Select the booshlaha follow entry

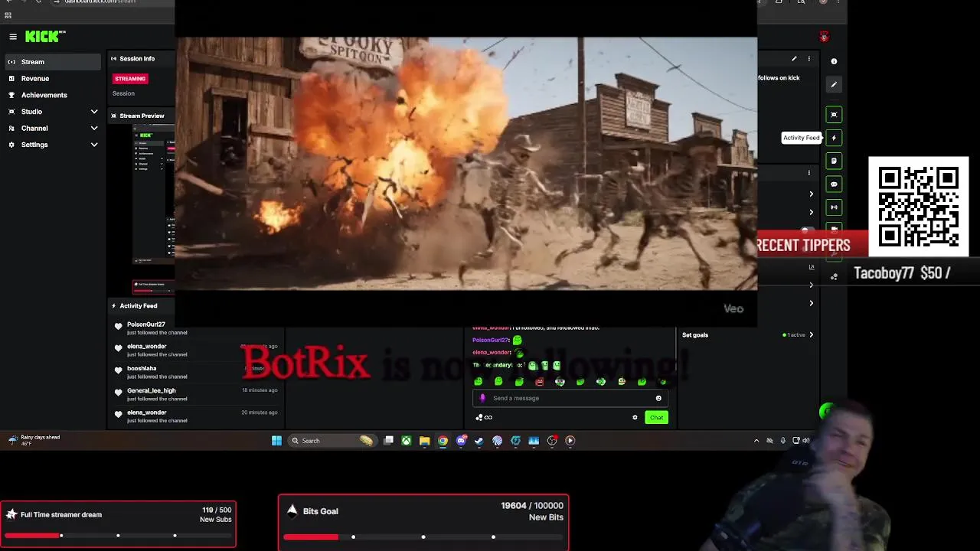pyautogui.click(x=195, y=373)
